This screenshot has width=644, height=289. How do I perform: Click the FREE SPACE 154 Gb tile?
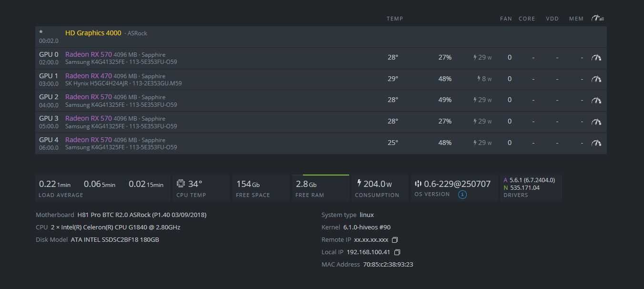[x=260, y=188]
